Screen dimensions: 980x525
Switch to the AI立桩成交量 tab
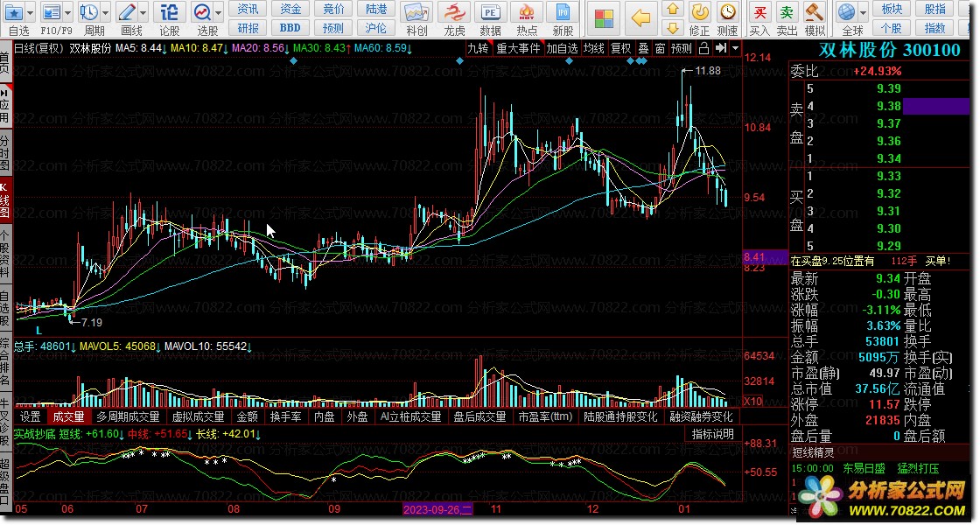click(x=410, y=416)
